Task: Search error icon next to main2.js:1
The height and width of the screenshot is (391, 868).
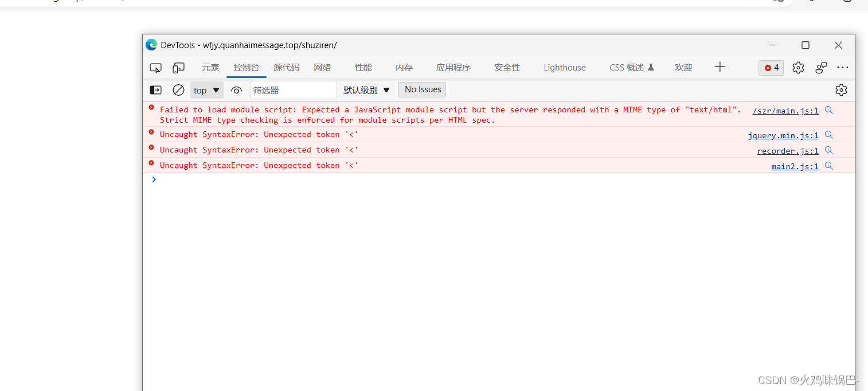Action: 828,166
